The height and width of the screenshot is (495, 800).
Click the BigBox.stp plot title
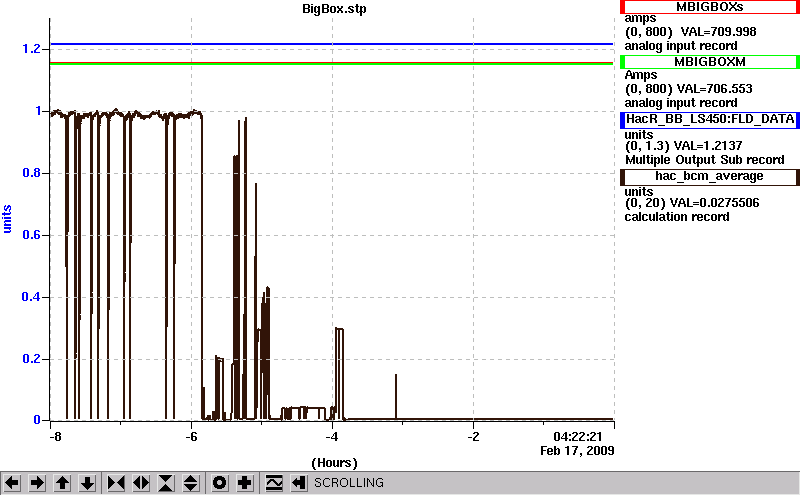334,9
